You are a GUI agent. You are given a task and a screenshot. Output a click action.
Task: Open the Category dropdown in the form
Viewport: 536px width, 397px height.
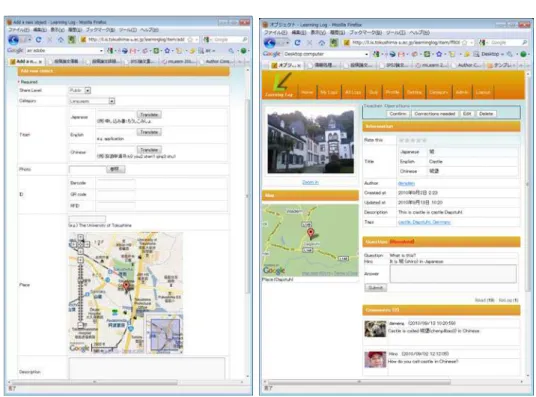(x=111, y=101)
